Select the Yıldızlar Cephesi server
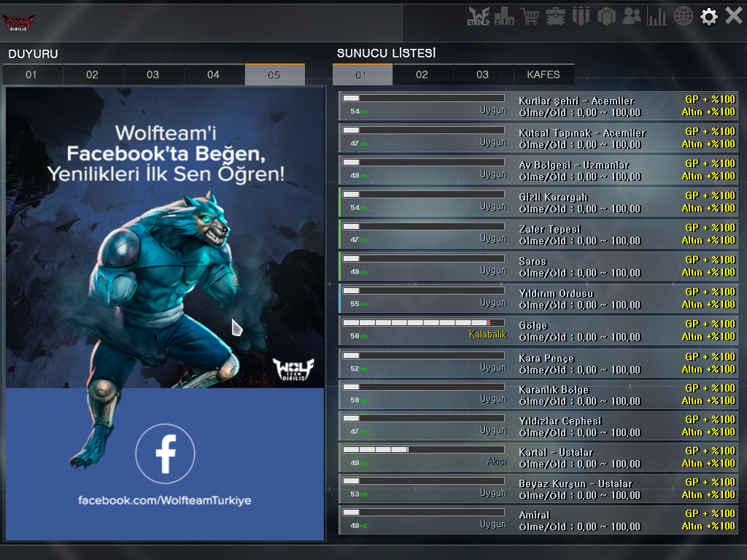Viewport: 747px width, 560px height. coord(538,426)
